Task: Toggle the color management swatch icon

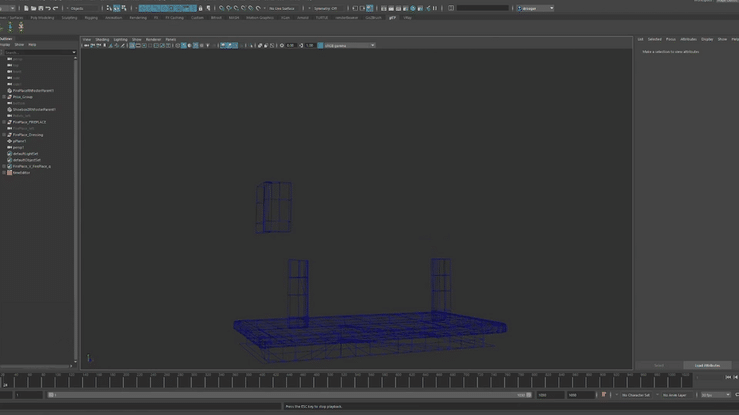Action: click(320, 46)
